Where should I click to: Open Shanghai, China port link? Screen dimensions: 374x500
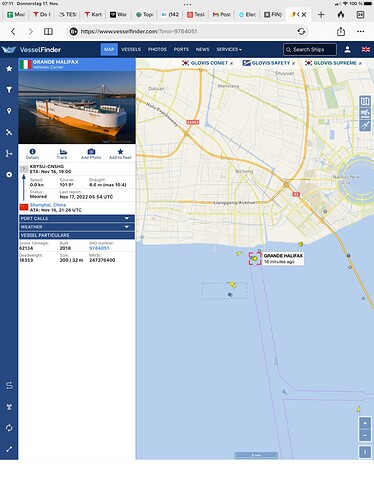[48, 205]
